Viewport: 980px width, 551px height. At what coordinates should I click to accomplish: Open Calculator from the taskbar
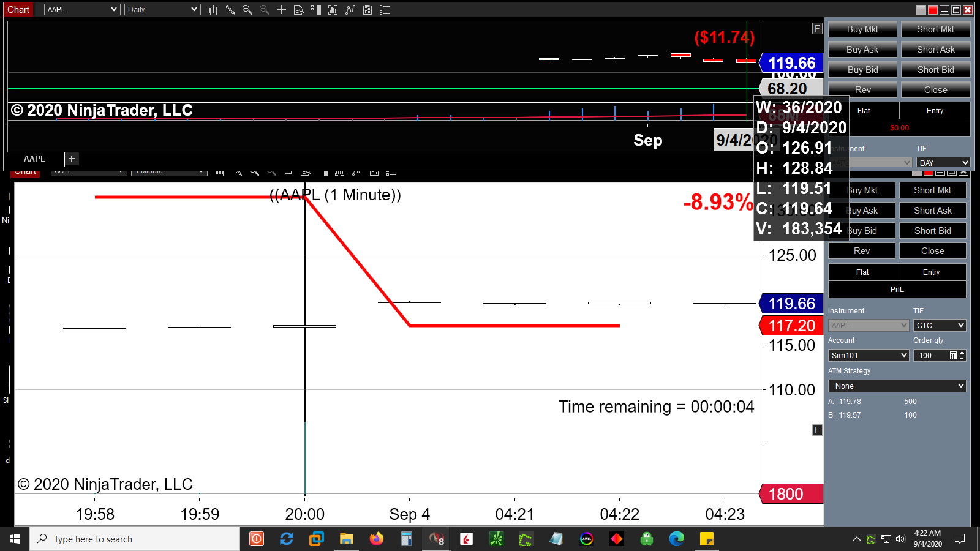(x=406, y=539)
